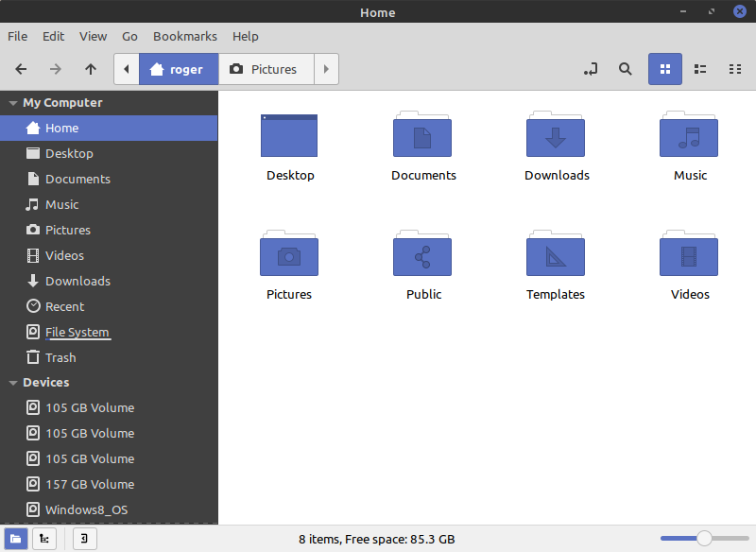
Task: Click the back navigation arrow
Action: click(21, 69)
